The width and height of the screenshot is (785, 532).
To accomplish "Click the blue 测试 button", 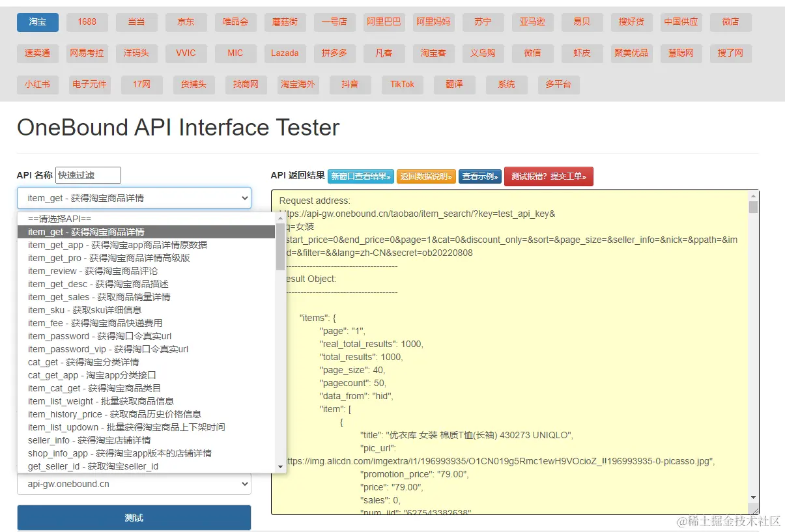I will click(x=134, y=518).
